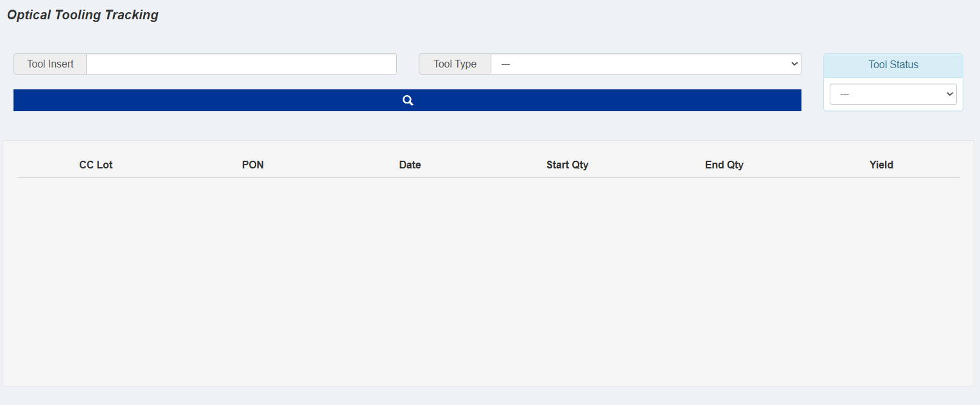This screenshot has height=405, width=980.
Task: Sort by the CC Lot column header
Action: 96,165
